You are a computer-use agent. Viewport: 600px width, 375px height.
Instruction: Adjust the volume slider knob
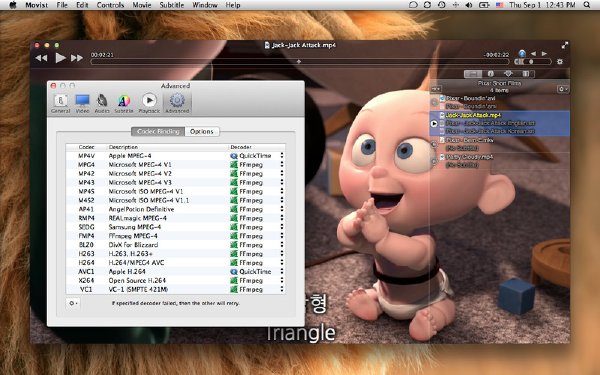(531, 62)
